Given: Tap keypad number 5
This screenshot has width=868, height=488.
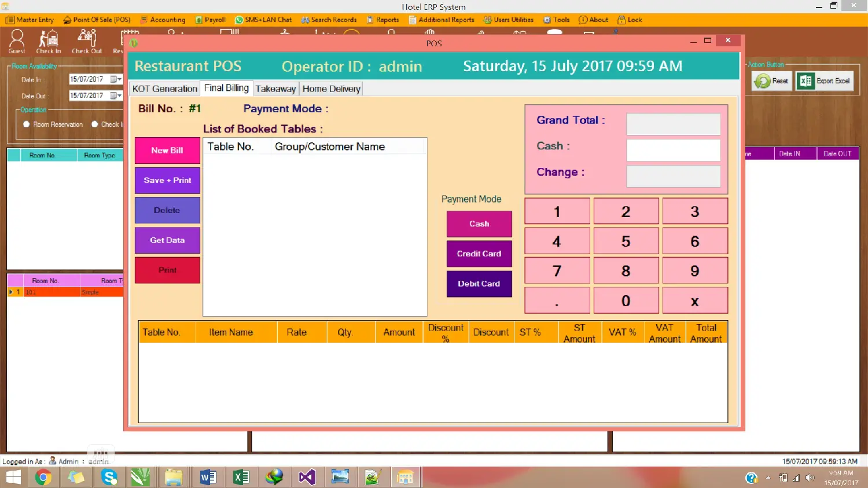Looking at the screenshot, I should click(x=626, y=241).
